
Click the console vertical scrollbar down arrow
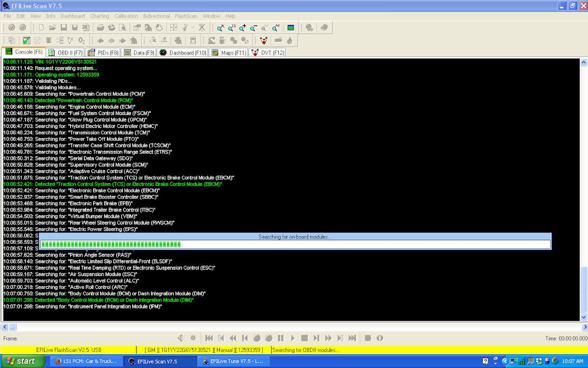tap(583, 317)
